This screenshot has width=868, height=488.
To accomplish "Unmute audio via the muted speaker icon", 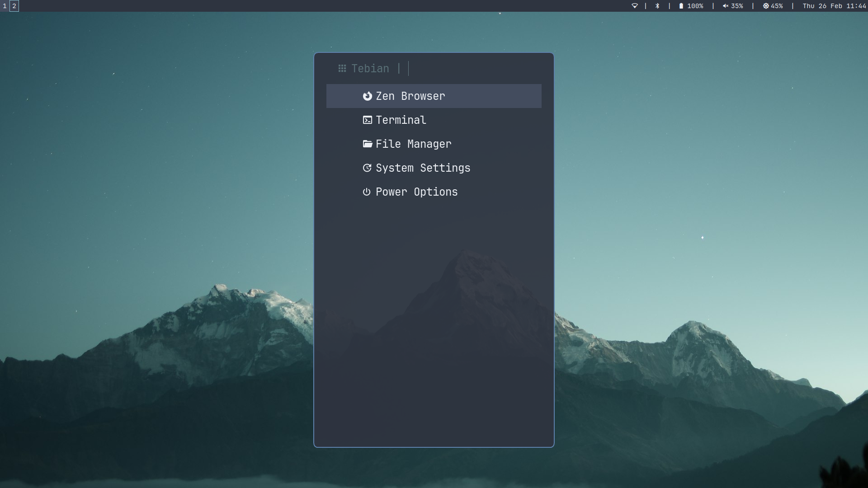I will pyautogui.click(x=725, y=6).
